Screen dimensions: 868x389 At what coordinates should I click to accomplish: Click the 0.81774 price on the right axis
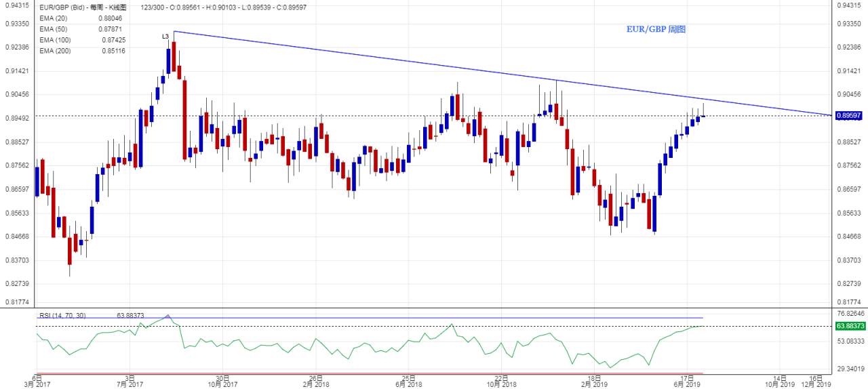click(x=849, y=302)
